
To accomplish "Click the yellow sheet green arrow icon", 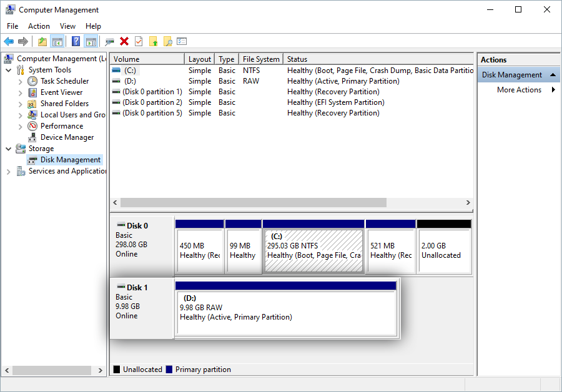I will coord(154,42).
